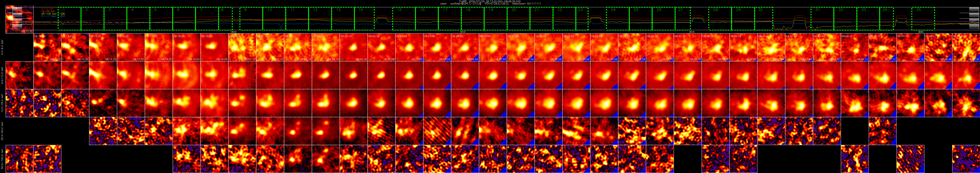Click the 08:20 time axis label
Viewport: 980px width, 173px height.
coord(234,32)
